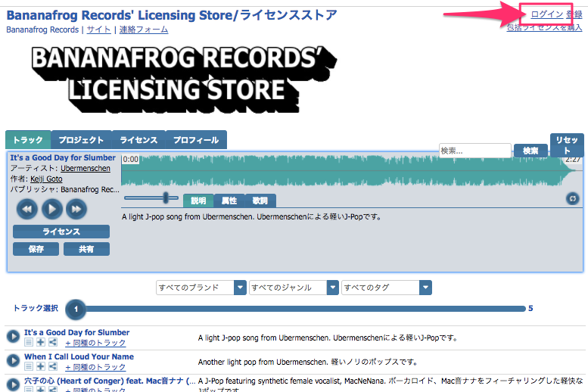Play the "Heart of Conger" track
588x392 pixels.
pos(13,383)
